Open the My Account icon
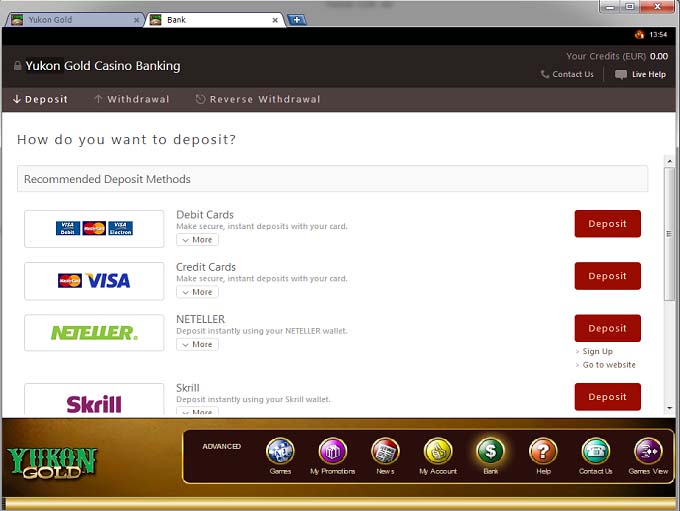Screen dimensions: 680x511 point(438,452)
